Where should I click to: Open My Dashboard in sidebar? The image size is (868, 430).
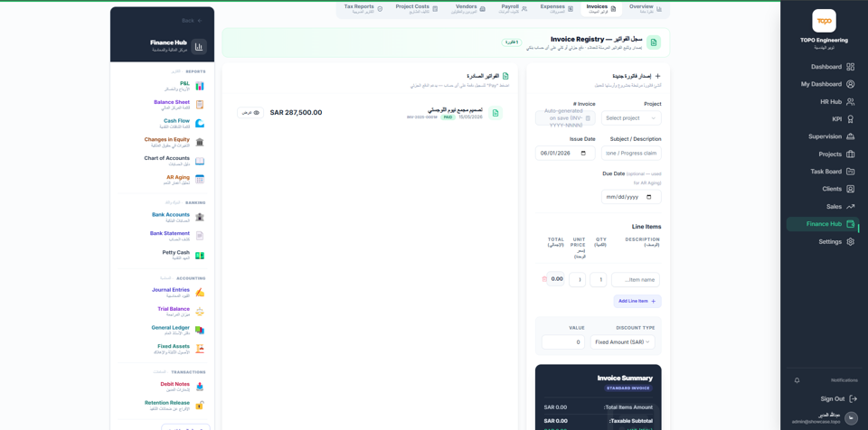tap(823, 84)
